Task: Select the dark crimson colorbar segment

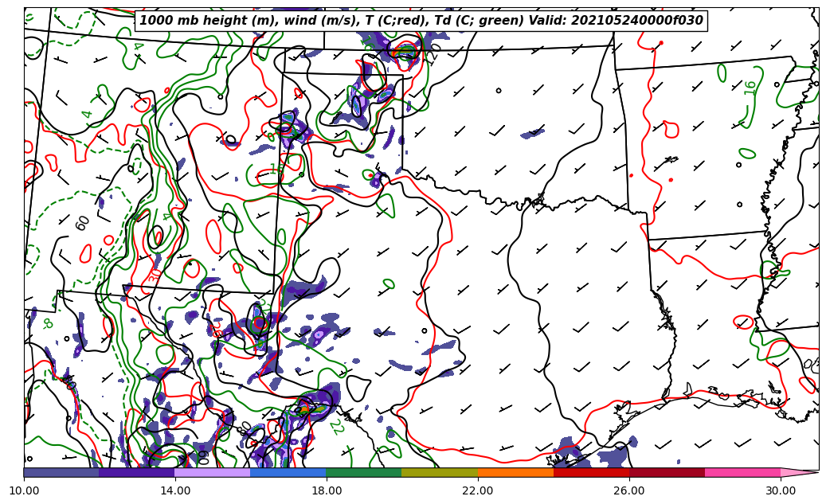Action: pyautogui.click(x=667, y=472)
